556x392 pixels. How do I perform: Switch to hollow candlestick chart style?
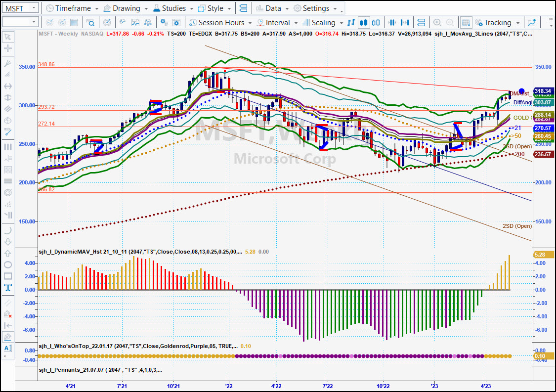tap(376, 23)
